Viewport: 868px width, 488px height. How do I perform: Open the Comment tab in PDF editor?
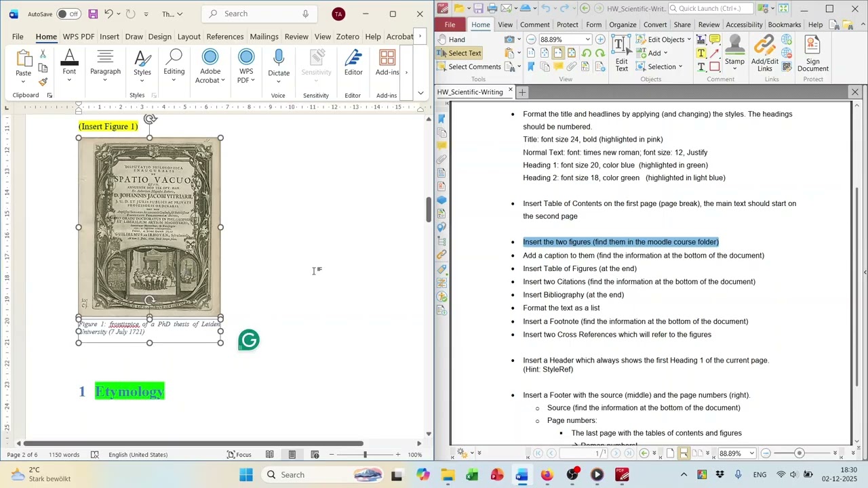click(534, 24)
